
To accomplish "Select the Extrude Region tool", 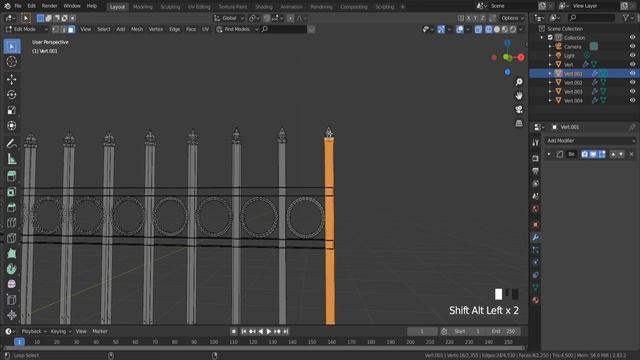I will click(x=12, y=176).
